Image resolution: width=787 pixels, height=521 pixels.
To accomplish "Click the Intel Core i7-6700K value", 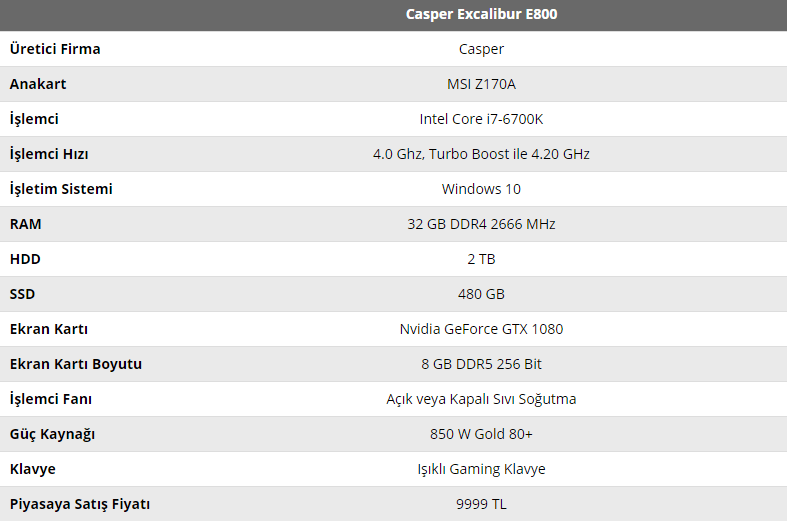I will (x=481, y=119).
